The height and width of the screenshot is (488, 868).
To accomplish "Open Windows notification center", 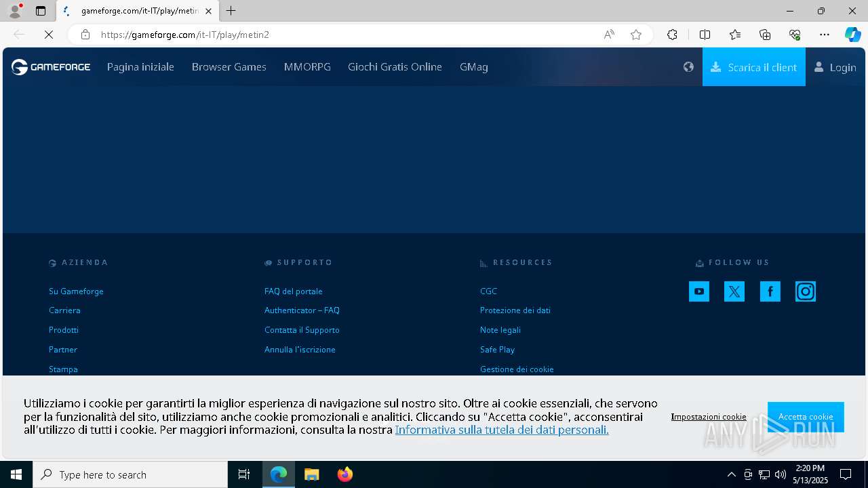I will tap(846, 474).
